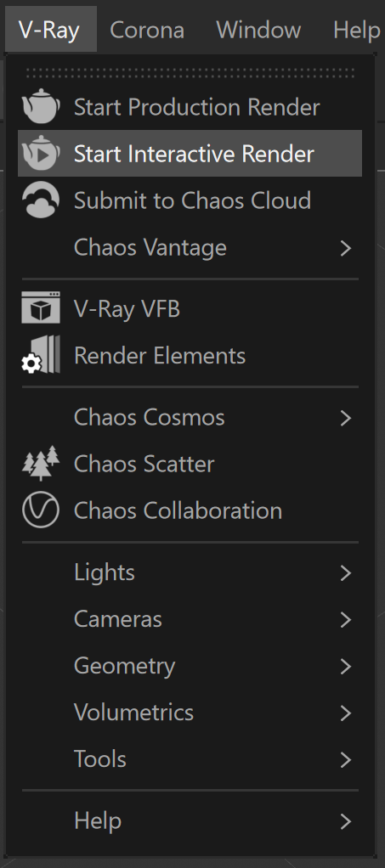Viewport: 385px width, 868px height.
Task: Expand the Cameras submenu arrow
Action: [346, 619]
